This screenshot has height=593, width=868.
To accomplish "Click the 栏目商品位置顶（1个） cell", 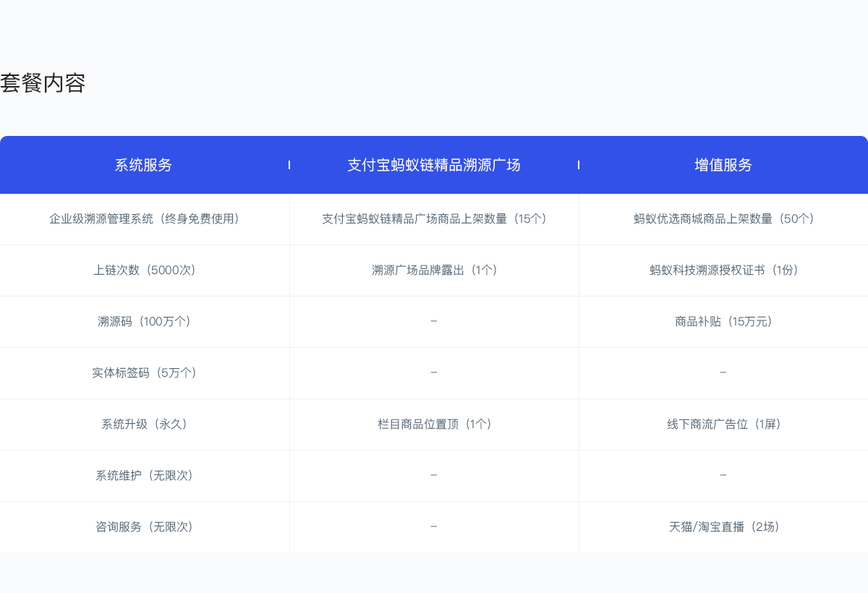I will pyautogui.click(x=434, y=425).
